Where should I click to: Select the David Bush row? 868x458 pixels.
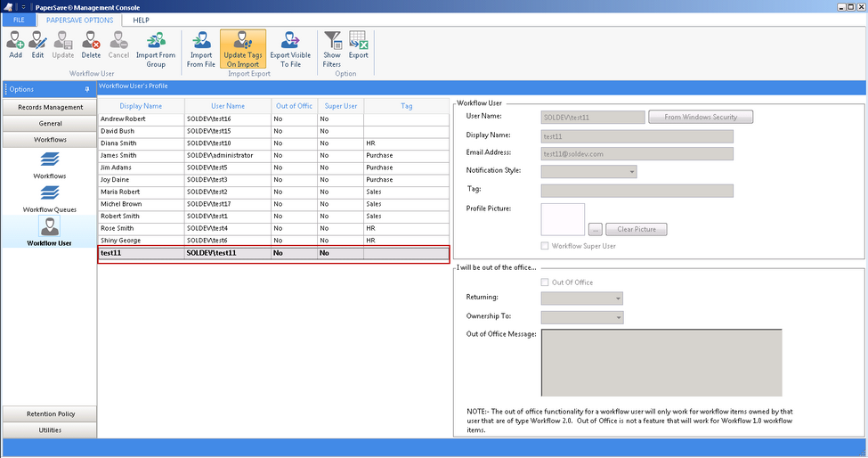[x=273, y=131]
